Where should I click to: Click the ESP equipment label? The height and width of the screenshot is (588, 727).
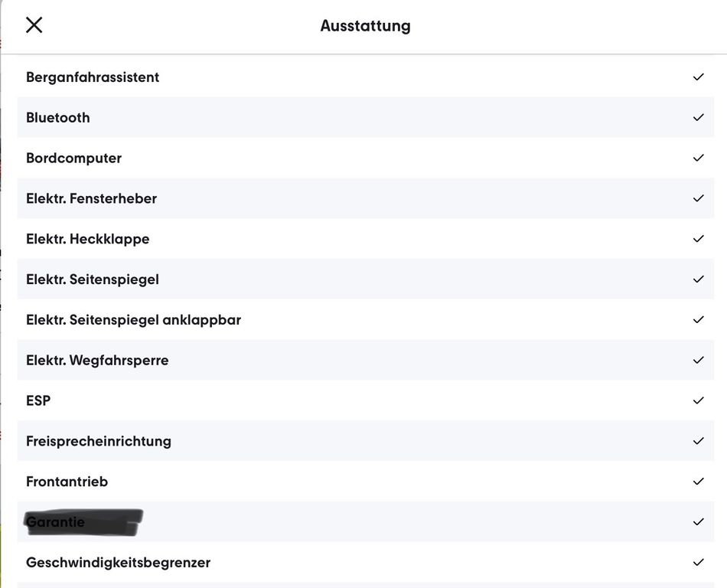pyautogui.click(x=38, y=401)
